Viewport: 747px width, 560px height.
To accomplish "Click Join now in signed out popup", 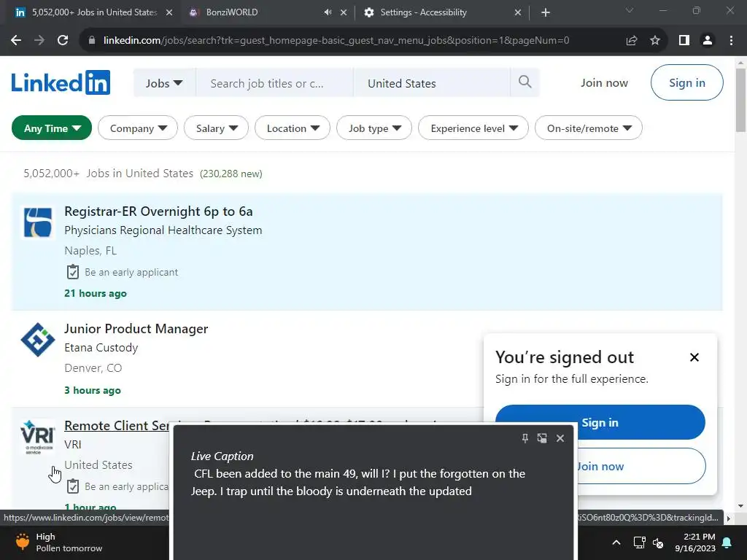I will click(600, 466).
